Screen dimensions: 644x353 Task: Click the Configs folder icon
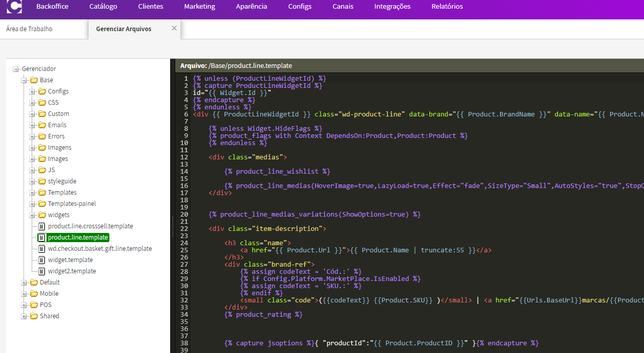coord(42,91)
